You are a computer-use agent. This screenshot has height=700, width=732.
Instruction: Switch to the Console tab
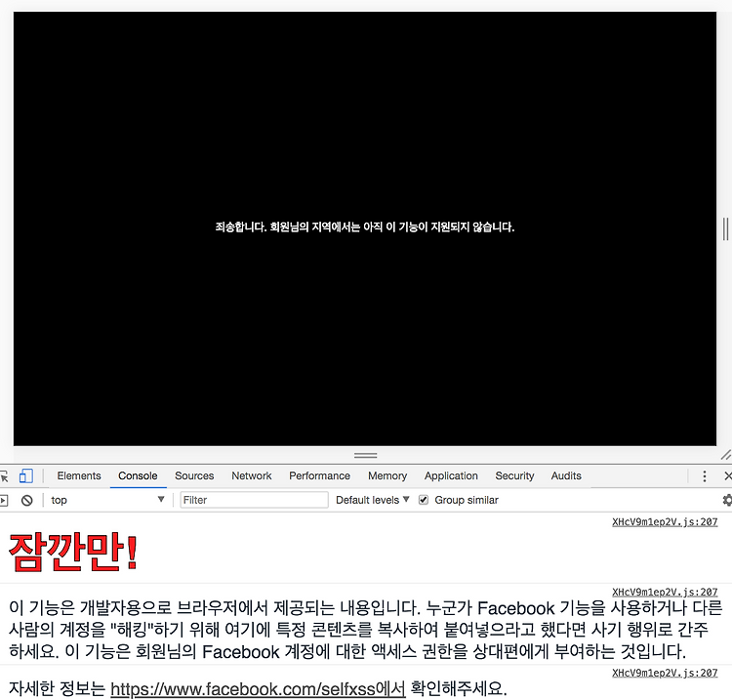138,475
